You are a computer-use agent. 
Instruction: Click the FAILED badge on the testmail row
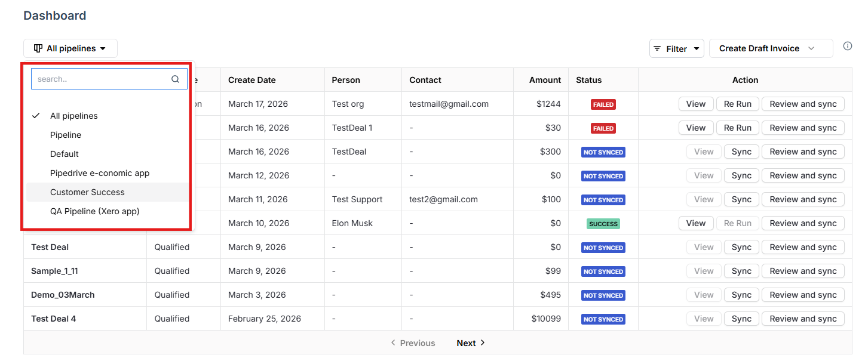[x=603, y=103]
